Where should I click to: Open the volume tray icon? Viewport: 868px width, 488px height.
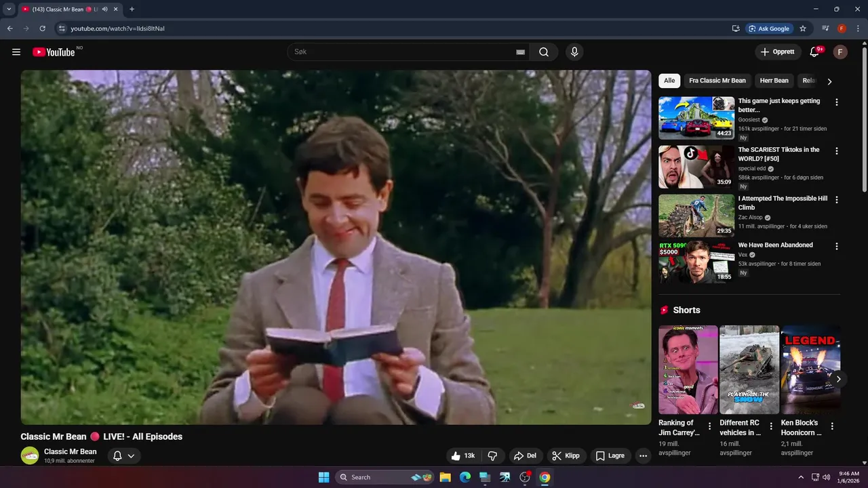826,477
